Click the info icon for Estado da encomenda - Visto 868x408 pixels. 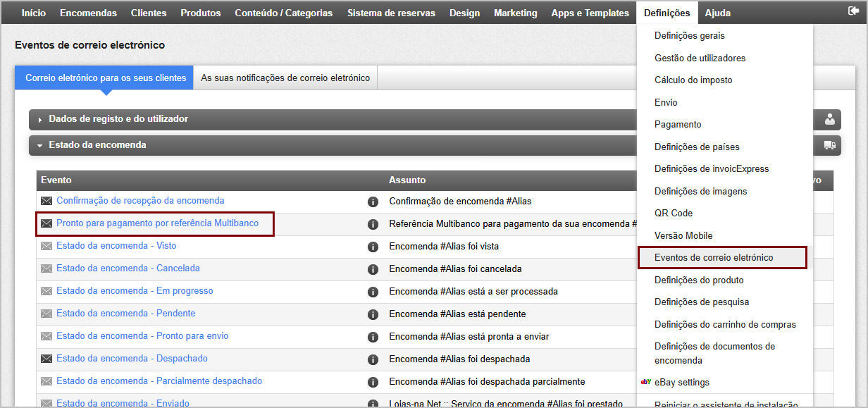(373, 247)
